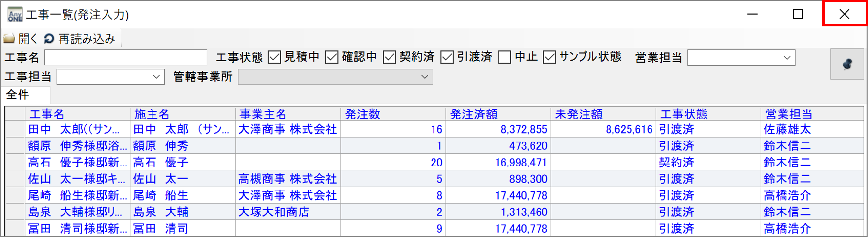Click the 工事名 search text field
Image resolution: width=868 pixels, height=237 pixels.
coord(126,57)
